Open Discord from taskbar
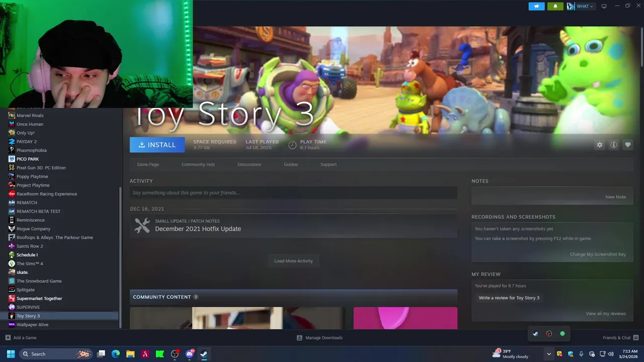The image size is (644, 362). [190, 354]
